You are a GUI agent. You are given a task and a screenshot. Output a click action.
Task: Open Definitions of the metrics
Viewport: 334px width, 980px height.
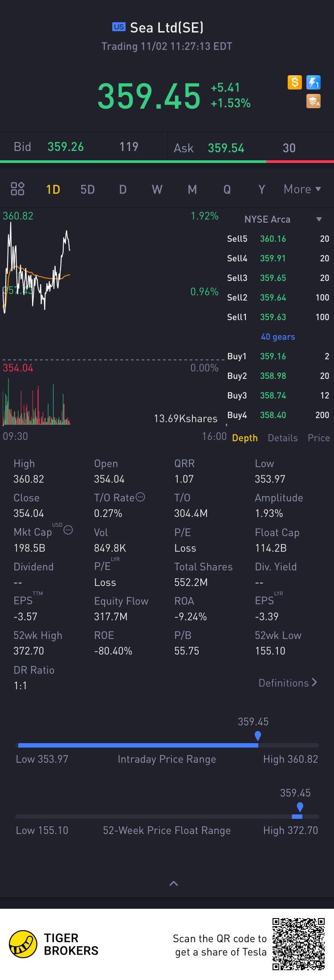(x=288, y=683)
